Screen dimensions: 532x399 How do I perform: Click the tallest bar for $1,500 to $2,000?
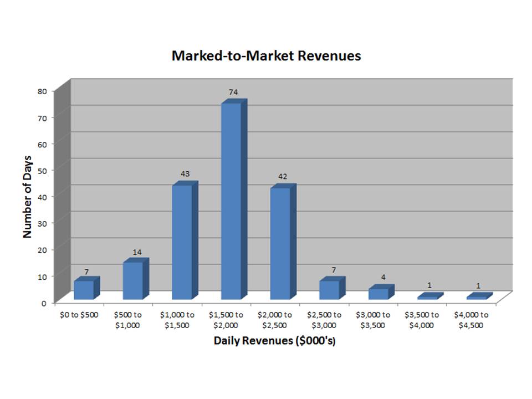(231, 201)
